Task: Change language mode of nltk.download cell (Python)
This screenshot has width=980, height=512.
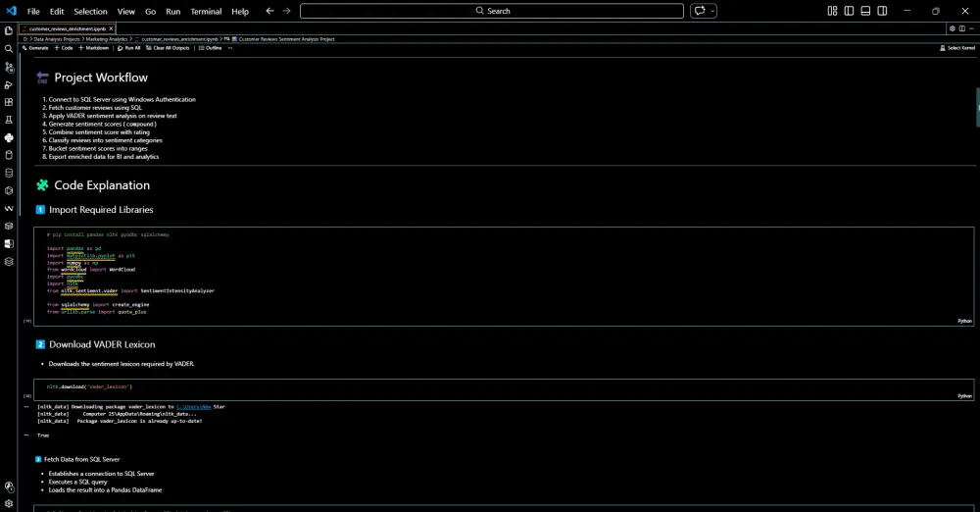Action: [964, 396]
